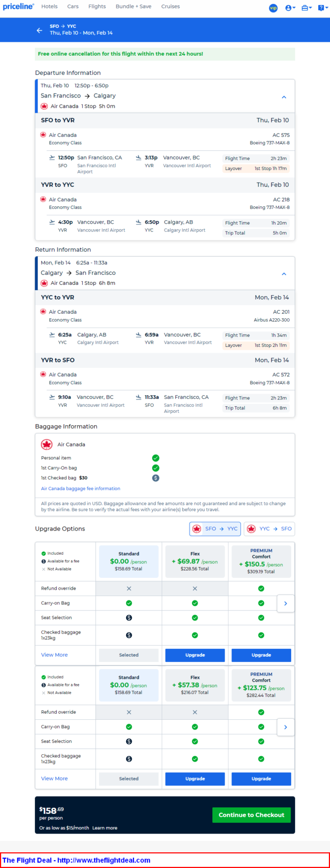330x868 pixels.
Task: Click takeoff icon next to 12:50p
Action: point(52,158)
